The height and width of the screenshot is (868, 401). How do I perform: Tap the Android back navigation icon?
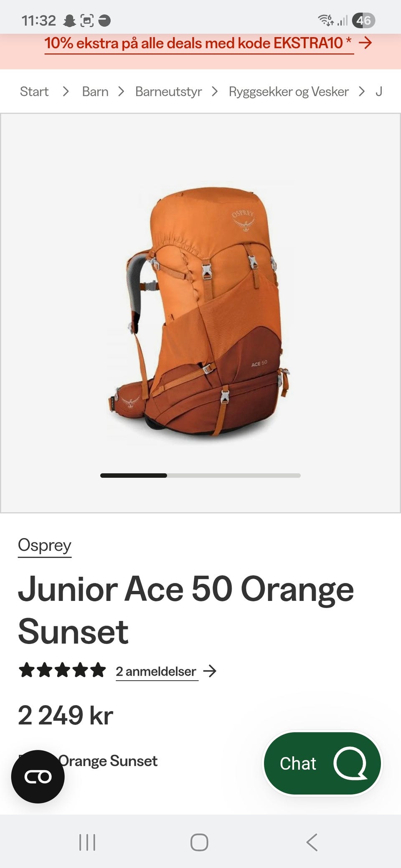coord(312,842)
